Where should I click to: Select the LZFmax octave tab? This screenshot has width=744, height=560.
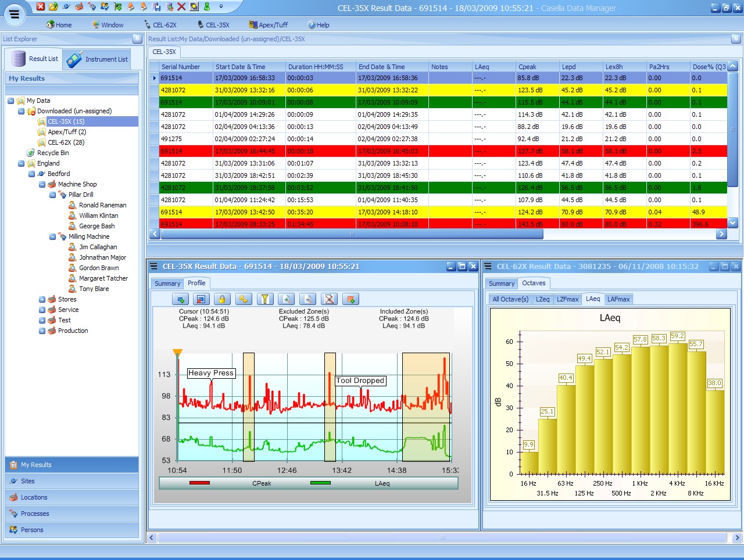[567, 299]
